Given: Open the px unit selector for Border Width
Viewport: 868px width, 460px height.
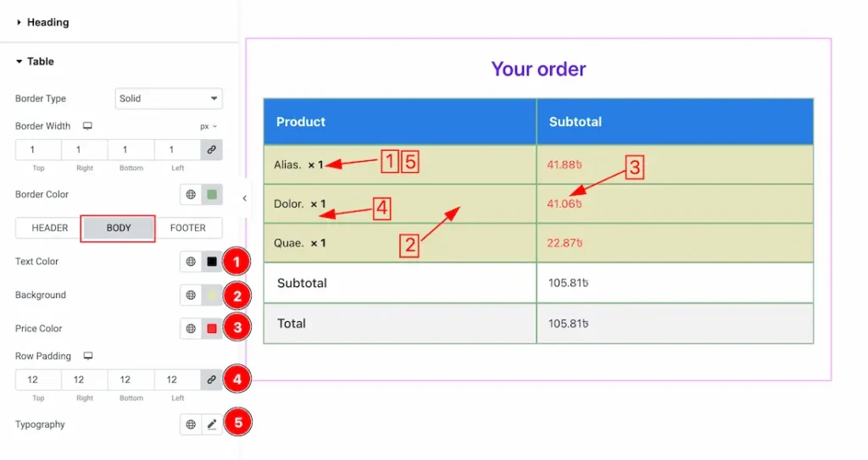Looking at the screenshot, I should point(209,126).
